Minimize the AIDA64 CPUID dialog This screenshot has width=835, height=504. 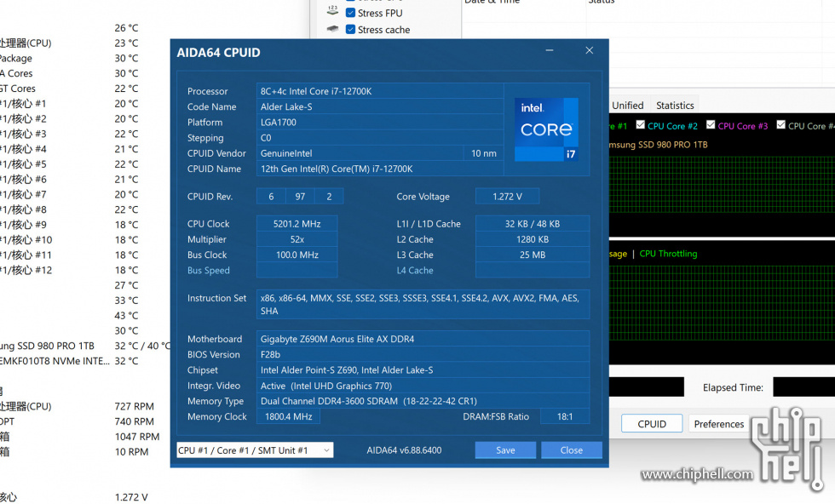(x=550, y=50)
